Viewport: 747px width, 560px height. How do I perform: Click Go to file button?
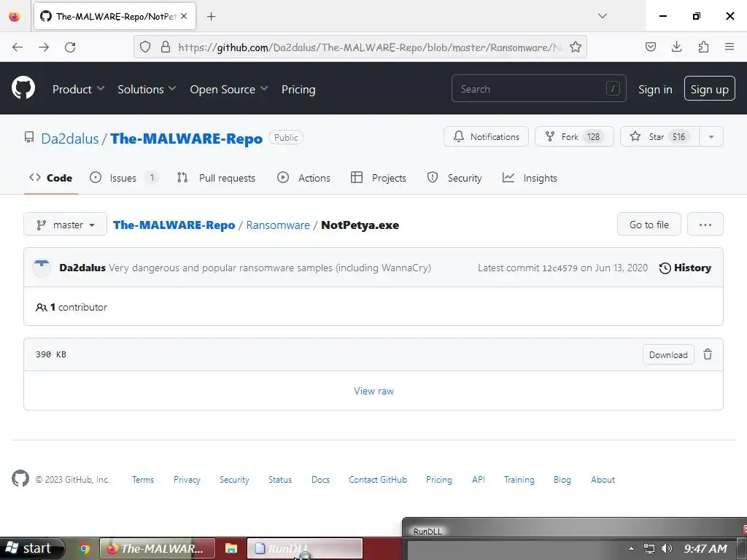649,225
